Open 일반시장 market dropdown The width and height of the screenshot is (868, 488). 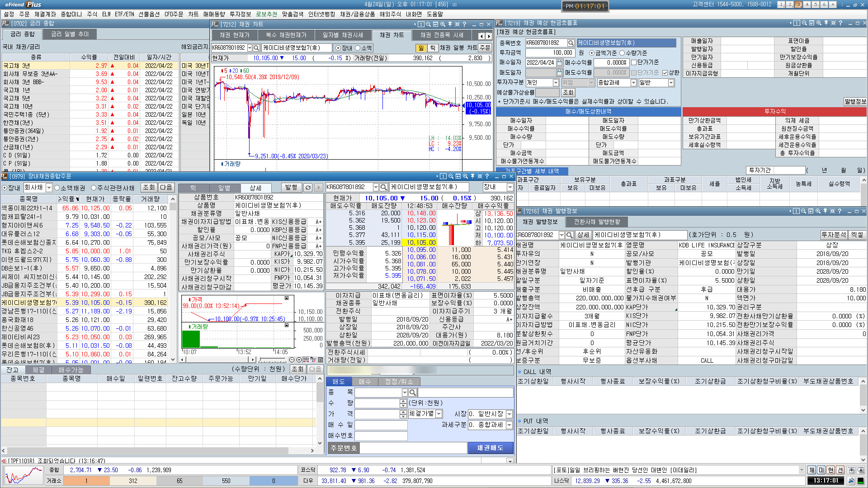coord(509,414)
